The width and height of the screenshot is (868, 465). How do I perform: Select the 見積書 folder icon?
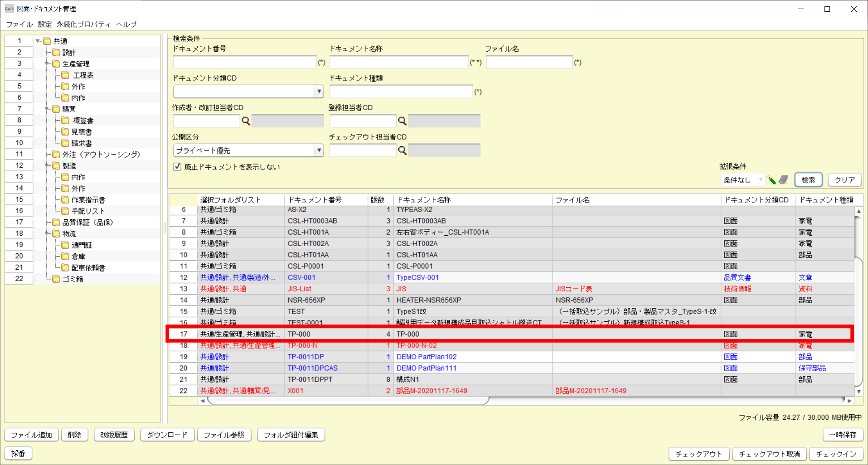pyautogui.click(x=65, y=132)
